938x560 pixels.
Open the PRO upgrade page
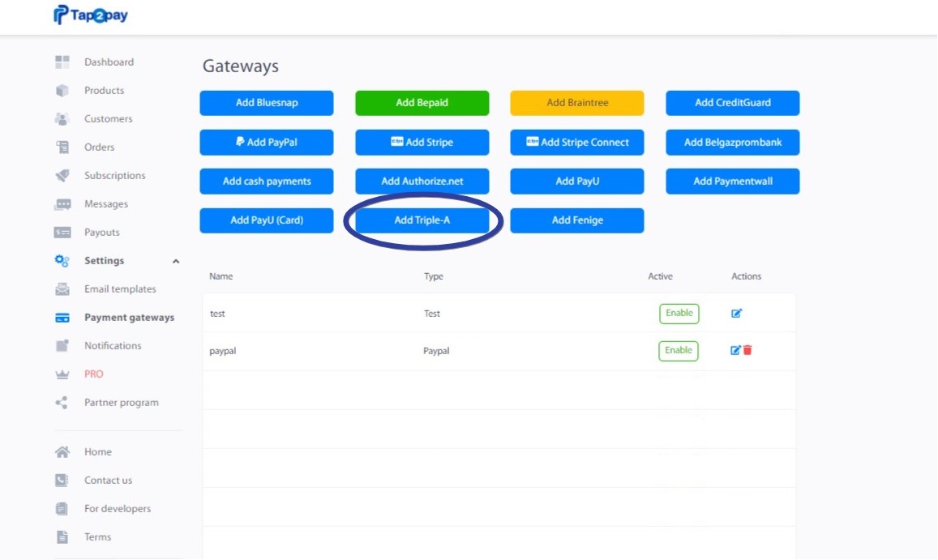(x=94, y=374)
